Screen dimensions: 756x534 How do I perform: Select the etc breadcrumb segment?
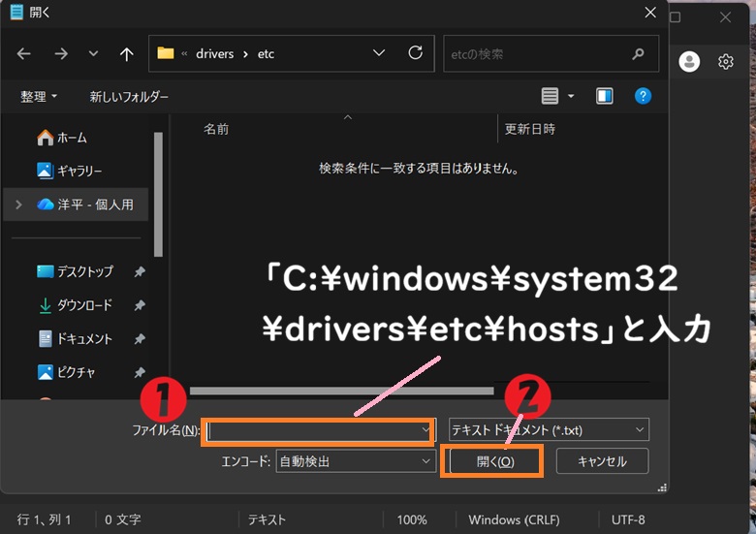pyautogui.click(x=266, y=53)
